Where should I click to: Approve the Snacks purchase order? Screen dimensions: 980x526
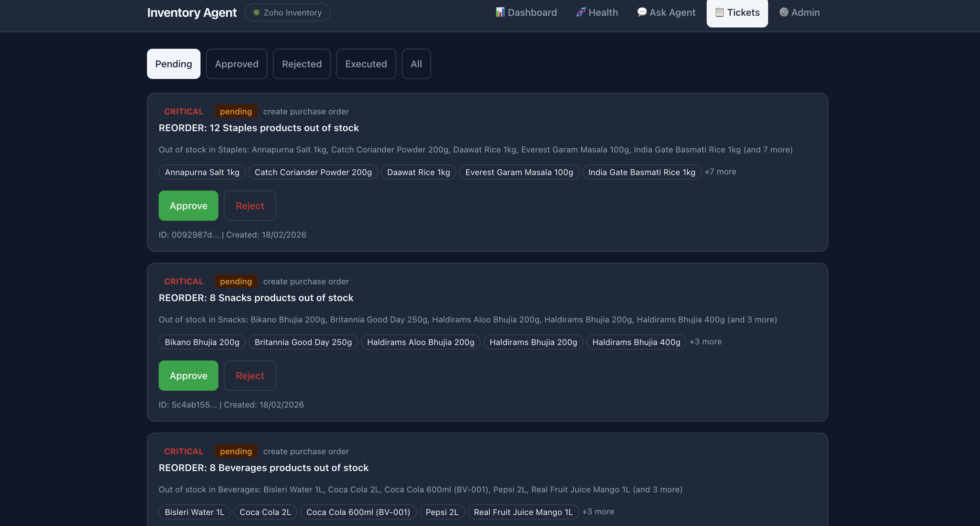click(x=188, y=375)
